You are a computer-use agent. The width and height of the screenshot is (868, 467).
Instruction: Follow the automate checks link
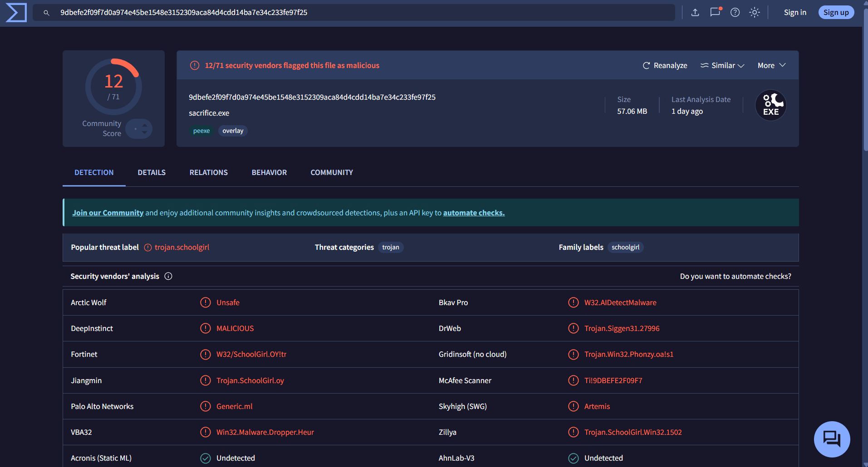474,213
